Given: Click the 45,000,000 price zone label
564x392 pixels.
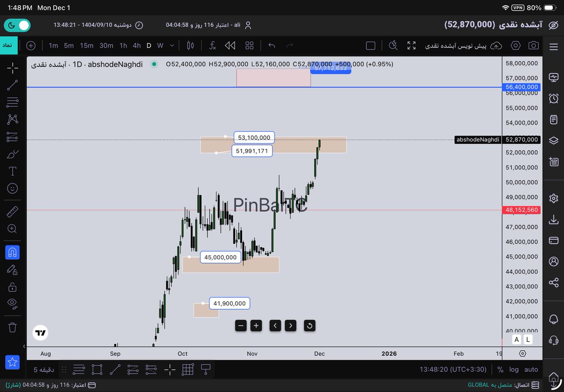Looking at the screenshot, I should [220, 257].
